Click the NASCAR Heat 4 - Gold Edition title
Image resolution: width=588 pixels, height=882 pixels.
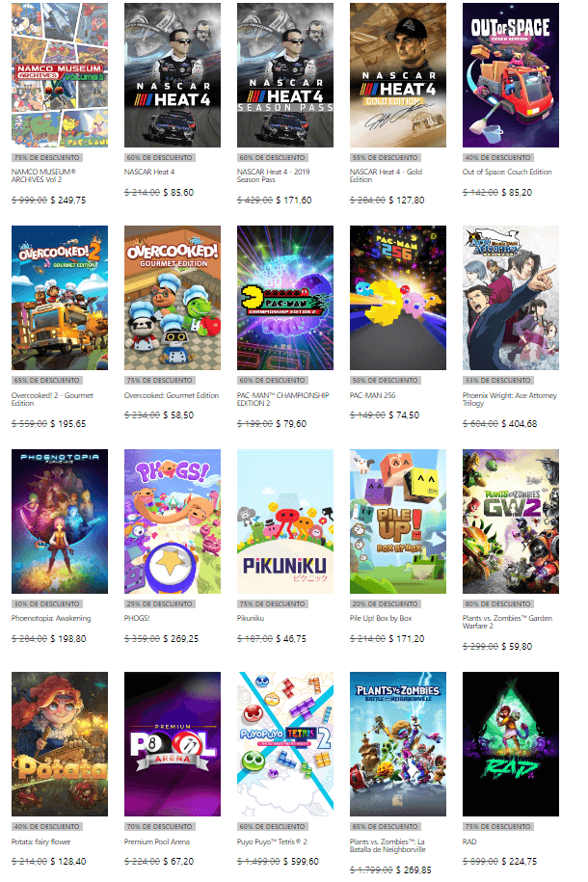[x=386, y=175]
